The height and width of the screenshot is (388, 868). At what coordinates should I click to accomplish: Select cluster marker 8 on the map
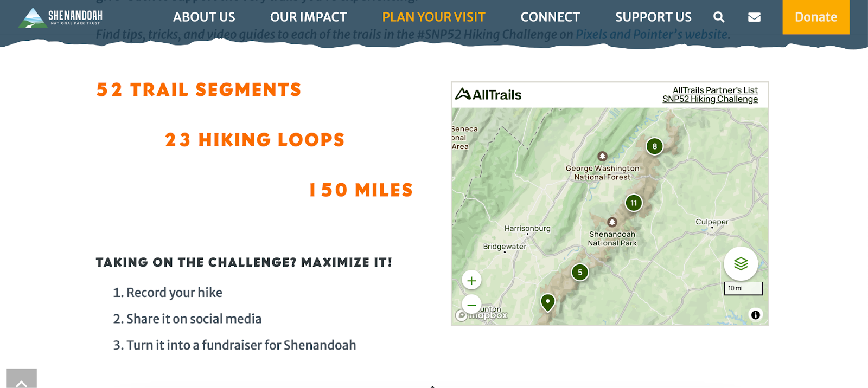coord(654,146)
